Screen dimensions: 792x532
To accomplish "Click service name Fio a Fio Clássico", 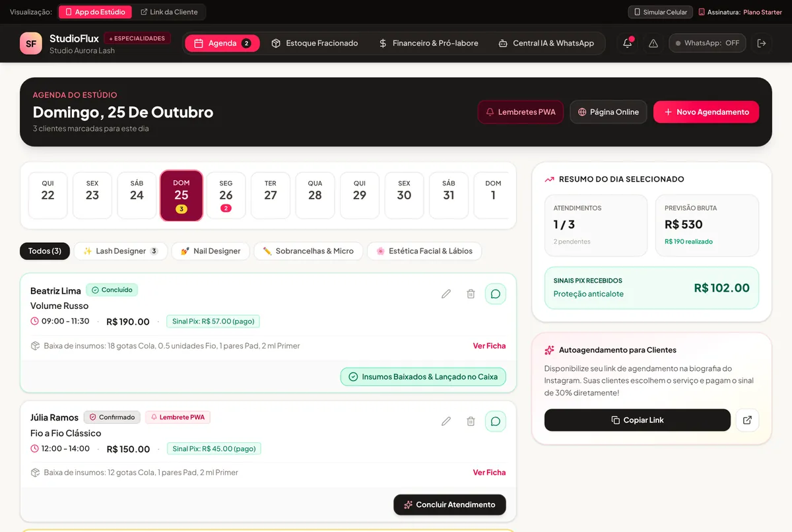I will pos(65,433).
